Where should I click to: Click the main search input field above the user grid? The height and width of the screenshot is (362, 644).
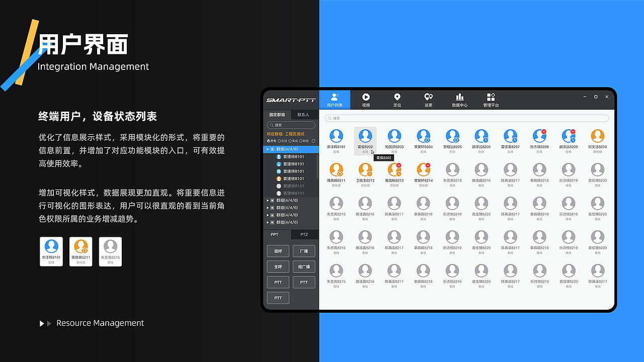465,118
